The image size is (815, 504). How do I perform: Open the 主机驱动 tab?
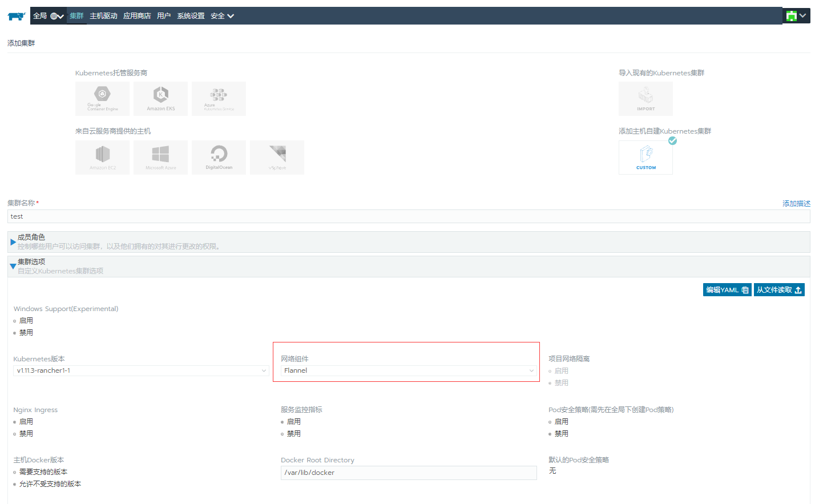(x=103, y=16)
